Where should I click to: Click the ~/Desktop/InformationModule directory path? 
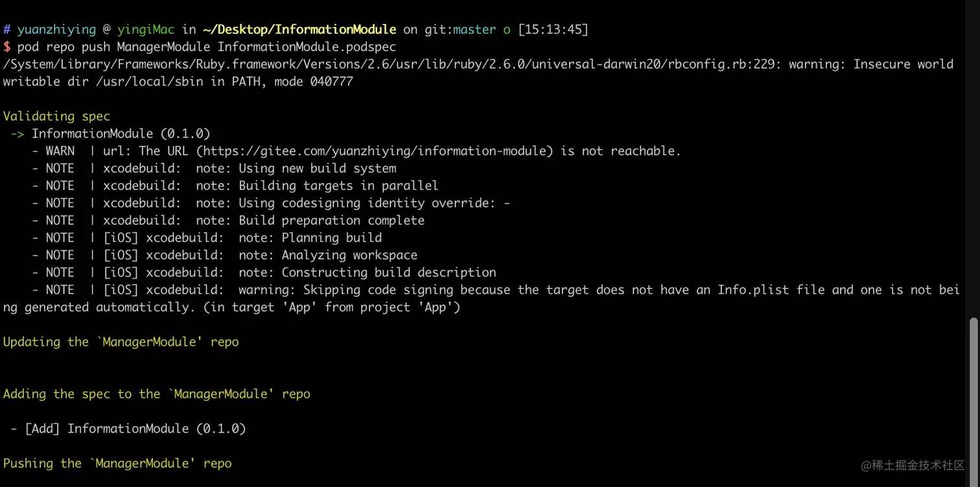299,29
